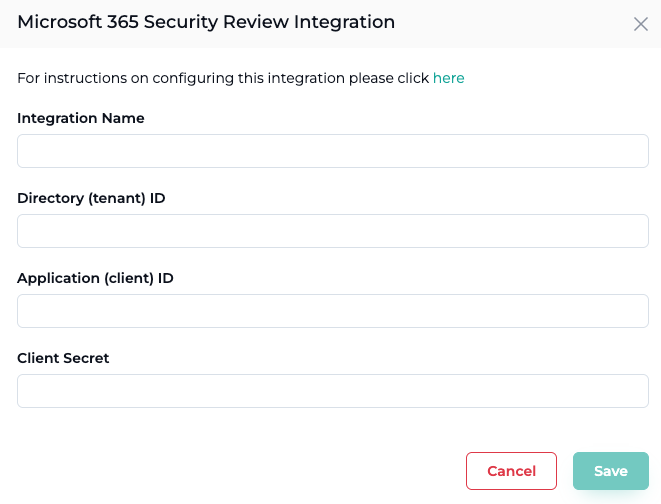
Task: Place cursor in Client Secret field
Action: (332, 391)
